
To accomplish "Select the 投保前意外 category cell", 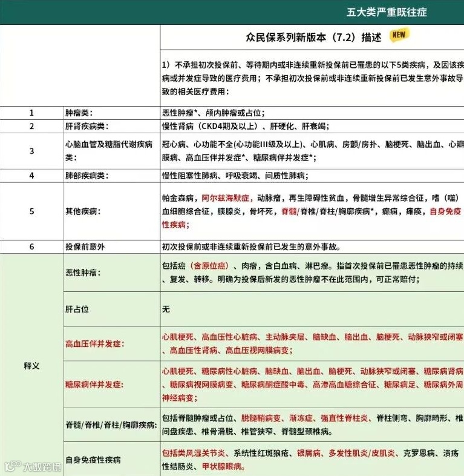I will tap(112, 246).
